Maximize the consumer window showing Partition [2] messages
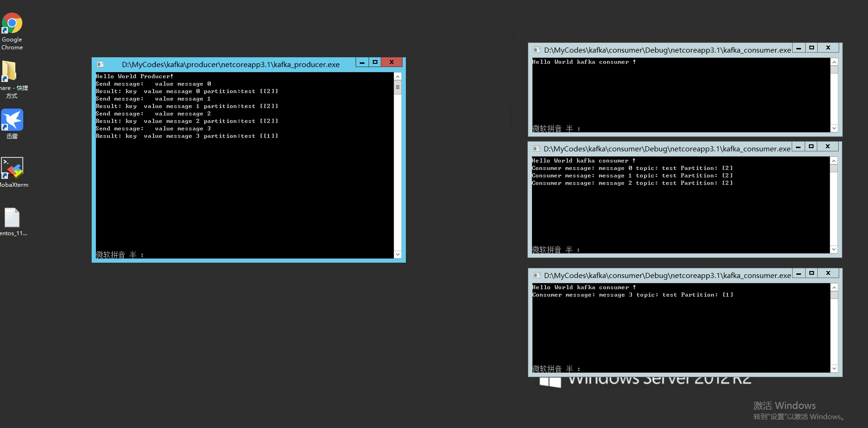868x428 pixels. coord(811,147)
